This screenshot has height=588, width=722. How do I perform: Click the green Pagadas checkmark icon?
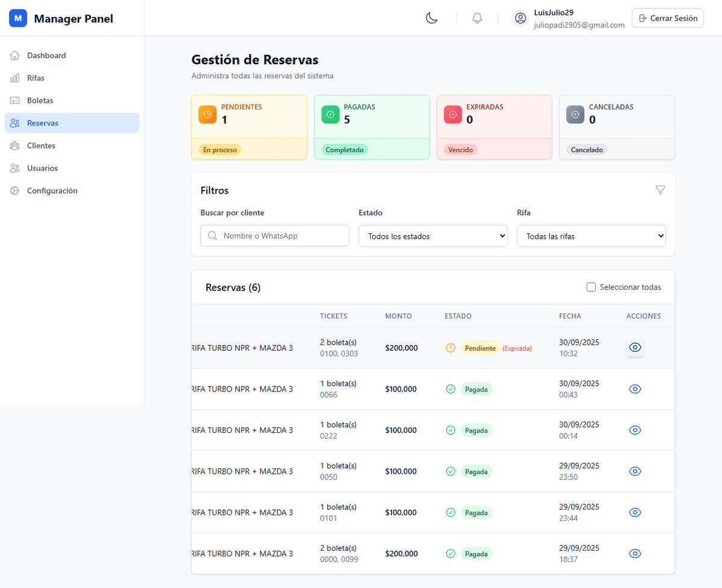coord(330,114)
